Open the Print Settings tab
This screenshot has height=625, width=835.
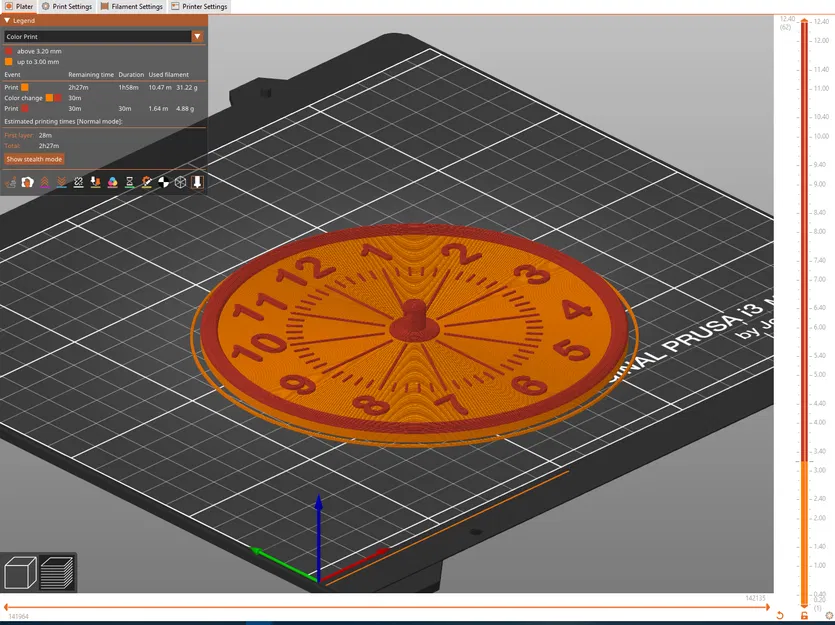click(67, 6)
